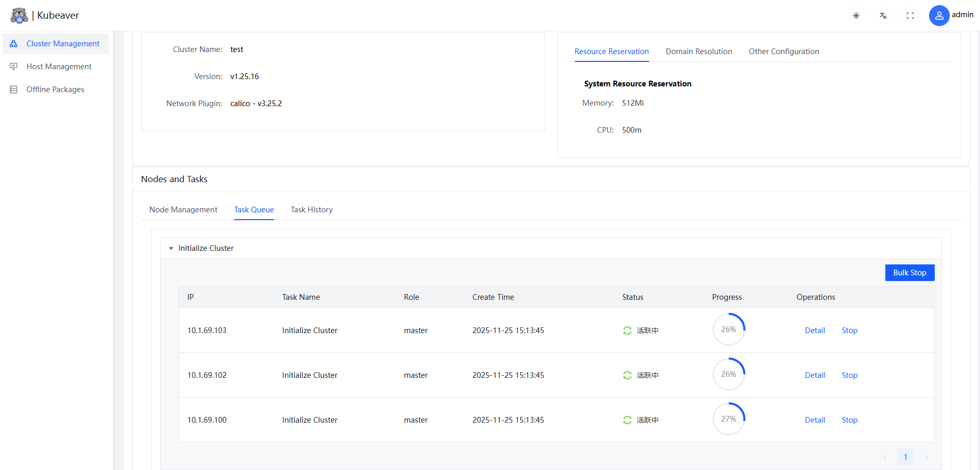Click the IP column header

[x=190, y=297]
